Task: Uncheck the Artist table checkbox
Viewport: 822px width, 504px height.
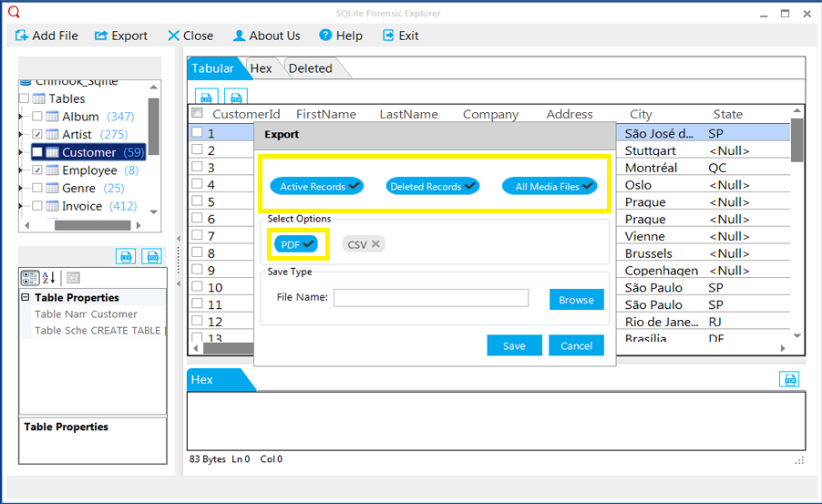Action: click(37, 134)
